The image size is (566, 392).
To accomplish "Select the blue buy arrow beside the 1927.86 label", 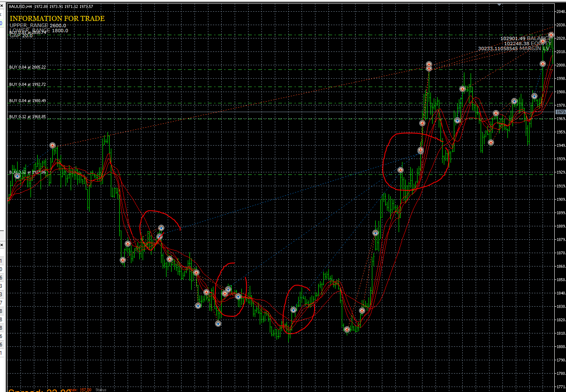I will 17,176.
